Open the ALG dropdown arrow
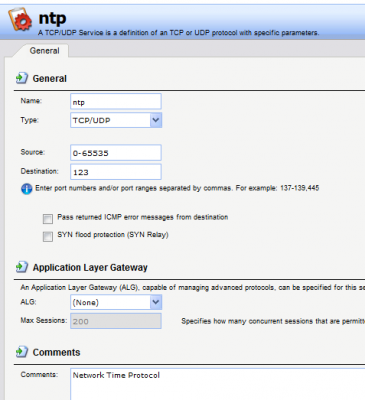This screenshot has height=400, width=365. (x=156, y=302)
